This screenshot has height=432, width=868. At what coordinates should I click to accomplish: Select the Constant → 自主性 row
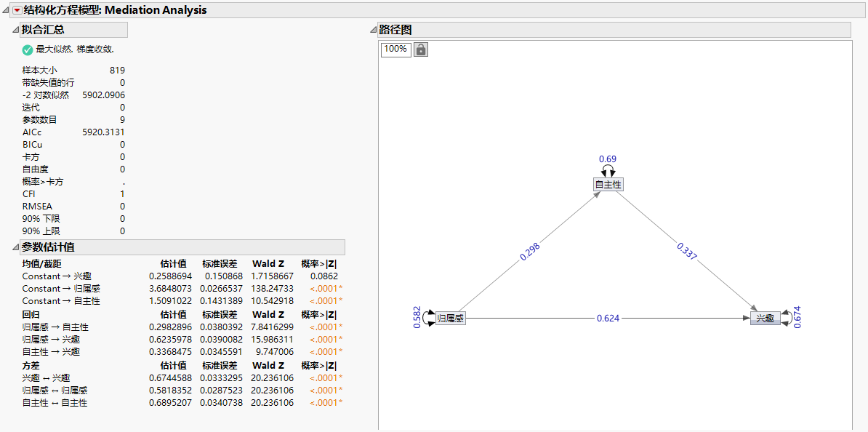(x=182, y=301)
